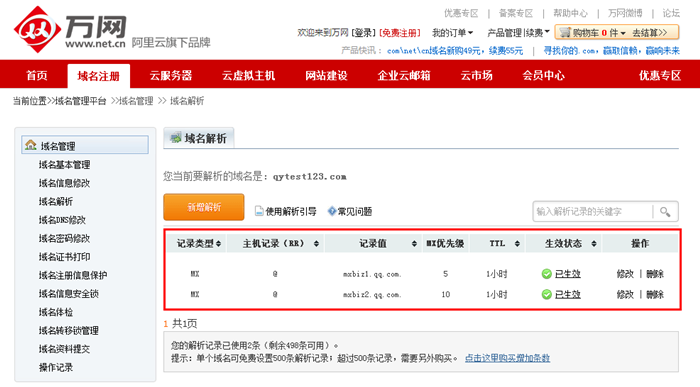Click 点击这里购买增加条数 link

[508, 358]
